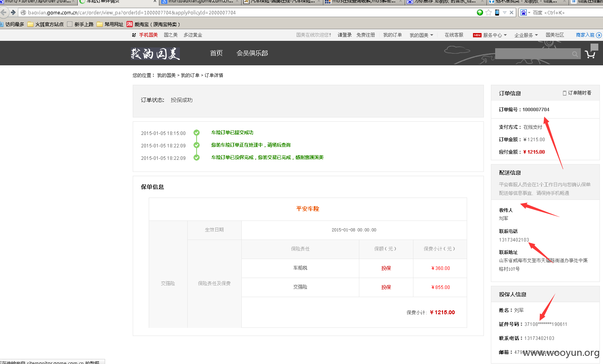This screenshot has height=364, width=603.
Task: Click the magnifier search icon in header
Action: [575, 54]
